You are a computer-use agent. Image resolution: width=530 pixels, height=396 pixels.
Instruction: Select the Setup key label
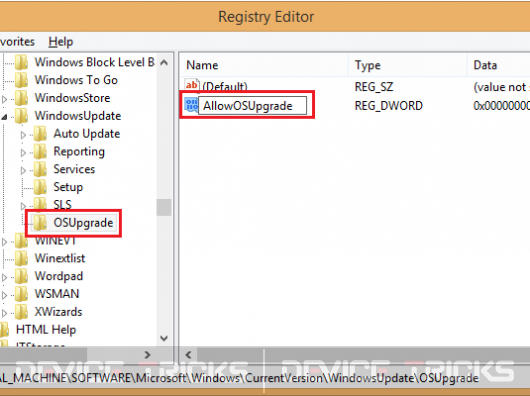coord(68,188)
